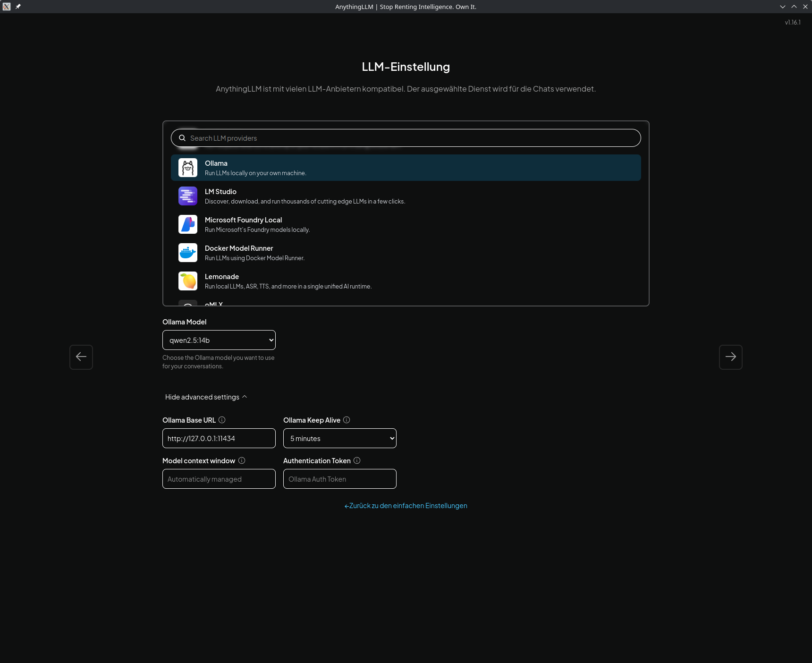812x663 pixels.
Task: Click the Docker Model Runner whale icon
Action: click(188, 253)
